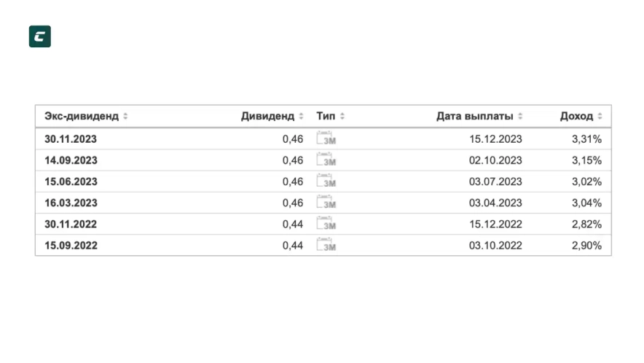Sort by Доход column arrows
The width and height of the screenshot is (644, 363).
click(600, 117)
